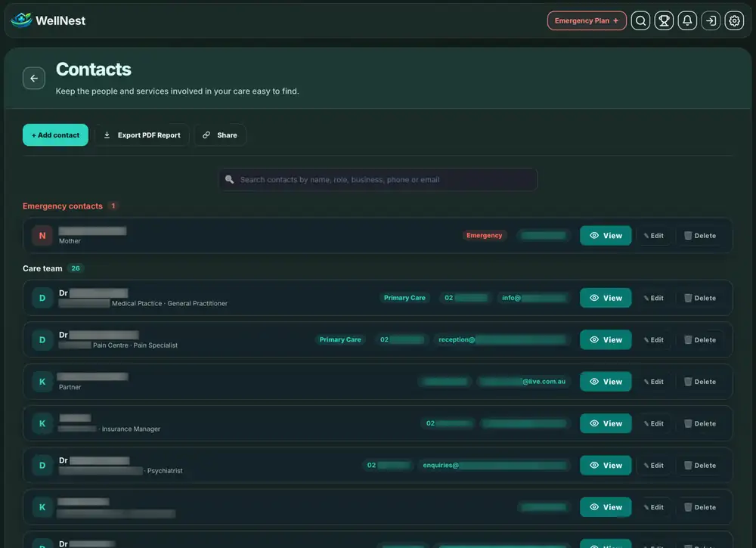
Task: Go back with the arrow button
Action: (x=34, y=78)
